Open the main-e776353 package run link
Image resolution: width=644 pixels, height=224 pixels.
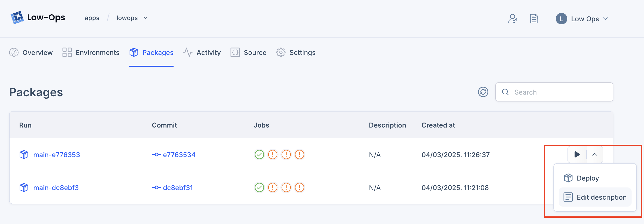click(56, 155)
